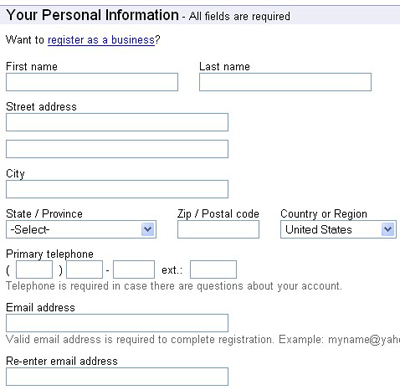Open the register as a business link

101,40
